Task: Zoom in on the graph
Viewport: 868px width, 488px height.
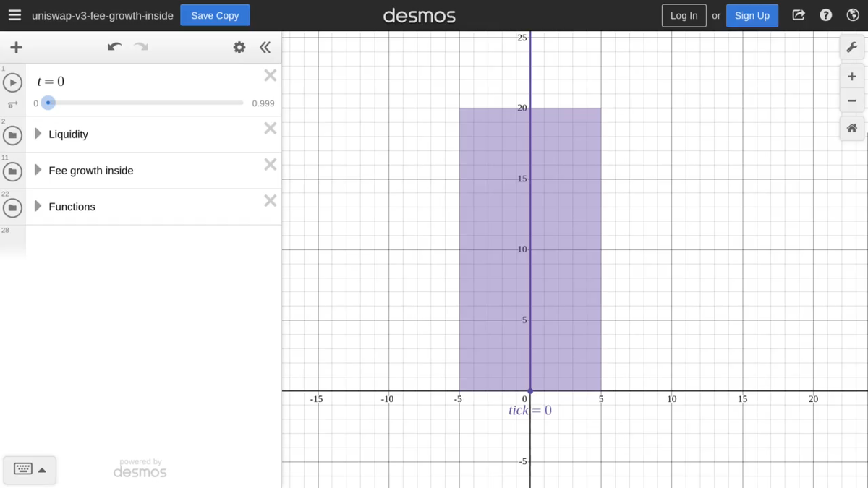Action: pos(851,77)
